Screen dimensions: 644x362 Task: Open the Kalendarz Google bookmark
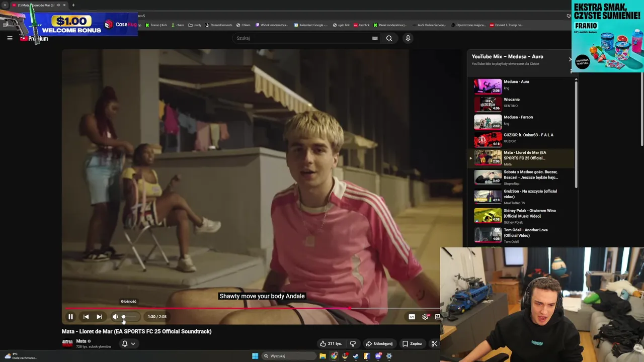point(310,25)
